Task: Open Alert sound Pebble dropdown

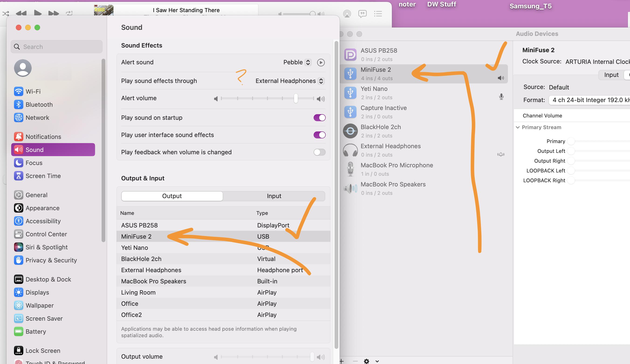Action: tap(297, 62)
